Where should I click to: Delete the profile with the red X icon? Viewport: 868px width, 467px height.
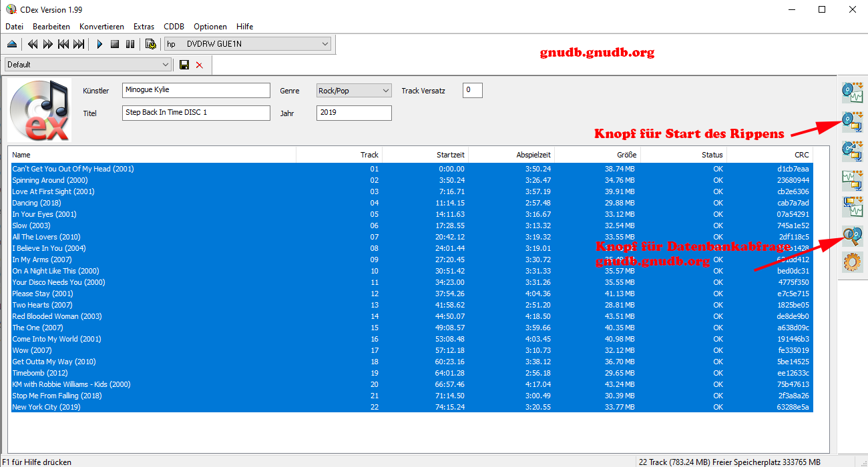[199, 65]
